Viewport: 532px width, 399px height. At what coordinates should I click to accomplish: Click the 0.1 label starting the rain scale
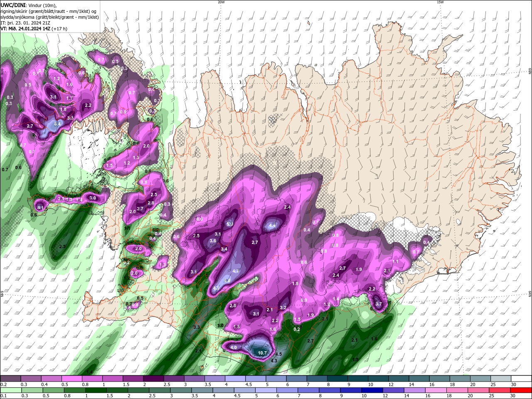(x=3, y=396)
